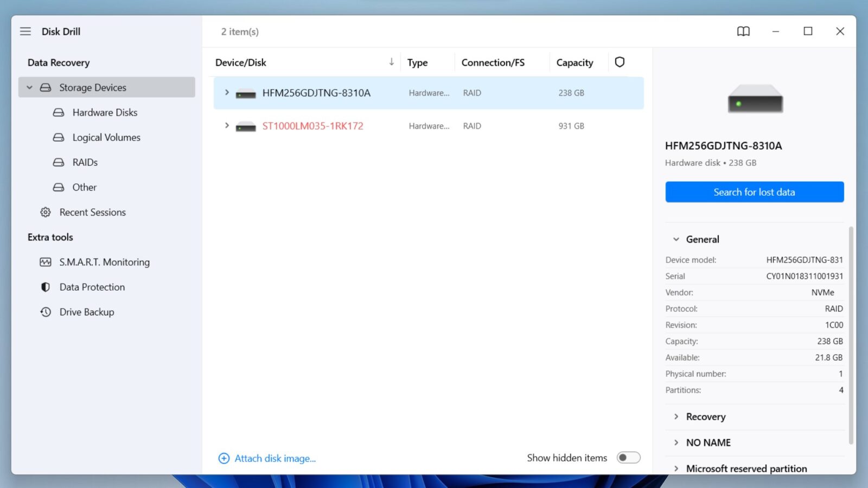868x488 pixels.
Task: Open the hamburger menu
Action: click(25, 31)
